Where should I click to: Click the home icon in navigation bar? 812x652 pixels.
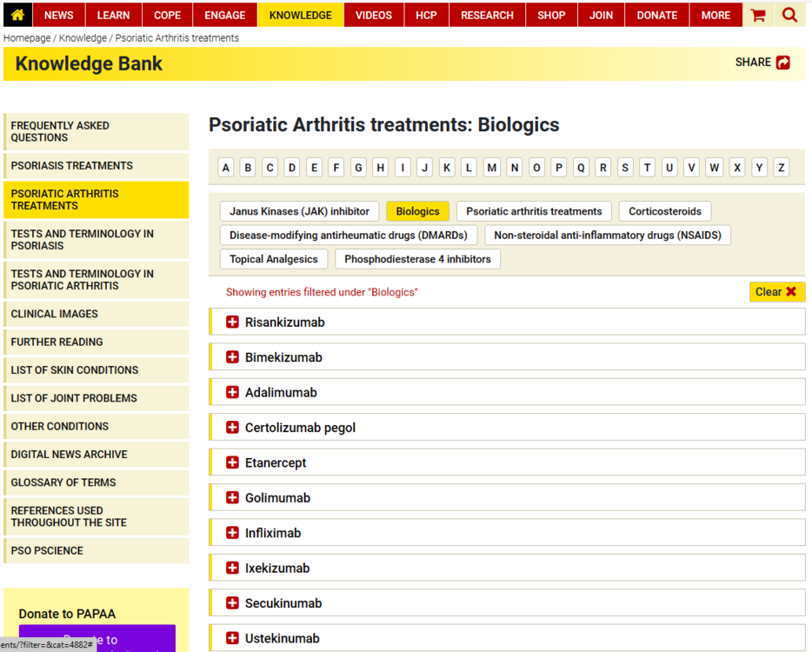coord(17,15)
